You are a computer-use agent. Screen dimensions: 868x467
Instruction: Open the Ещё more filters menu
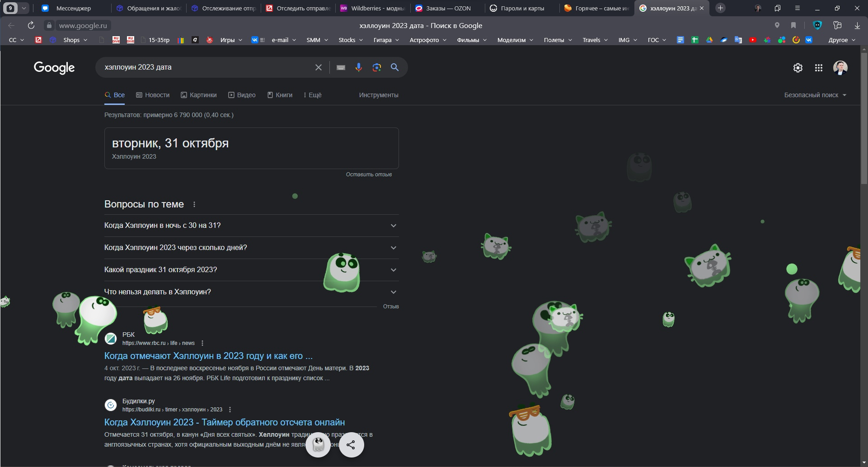(x=312, y=95)
